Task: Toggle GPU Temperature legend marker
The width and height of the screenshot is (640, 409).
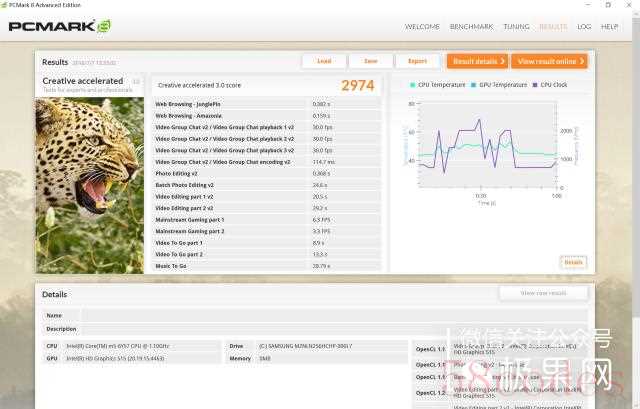Action: pyautogui.click(x=474, y=85)
